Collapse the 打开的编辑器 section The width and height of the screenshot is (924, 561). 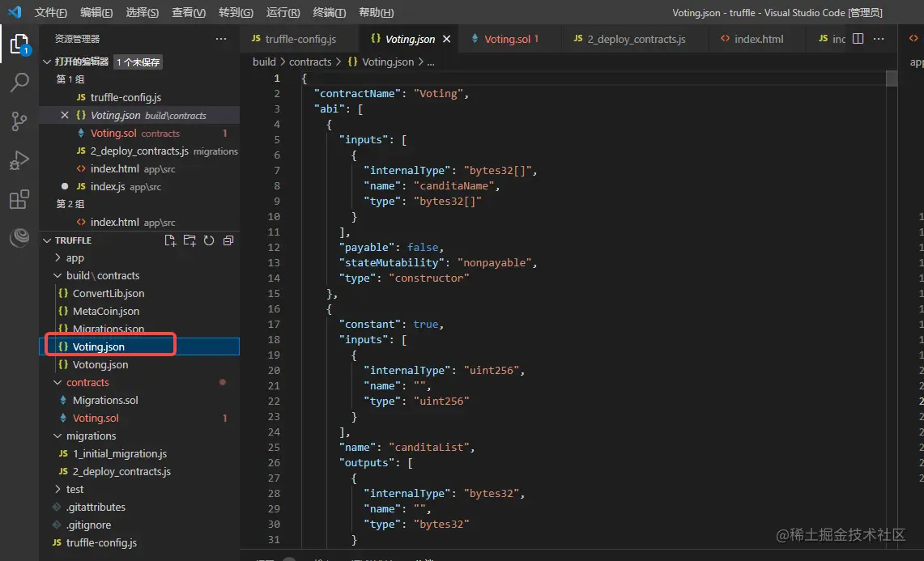point(48,62)
